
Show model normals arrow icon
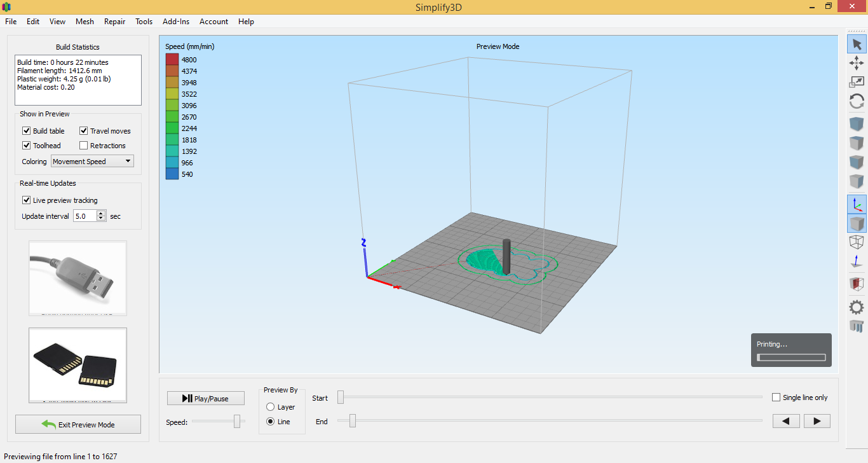857,261
